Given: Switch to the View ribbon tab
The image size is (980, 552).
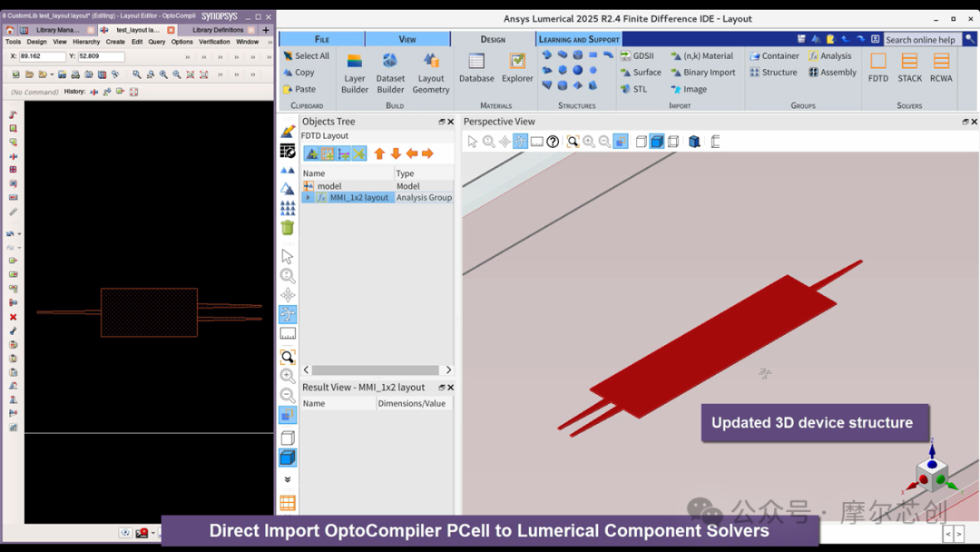Looking at the screenshot, I should click(407, 39).
